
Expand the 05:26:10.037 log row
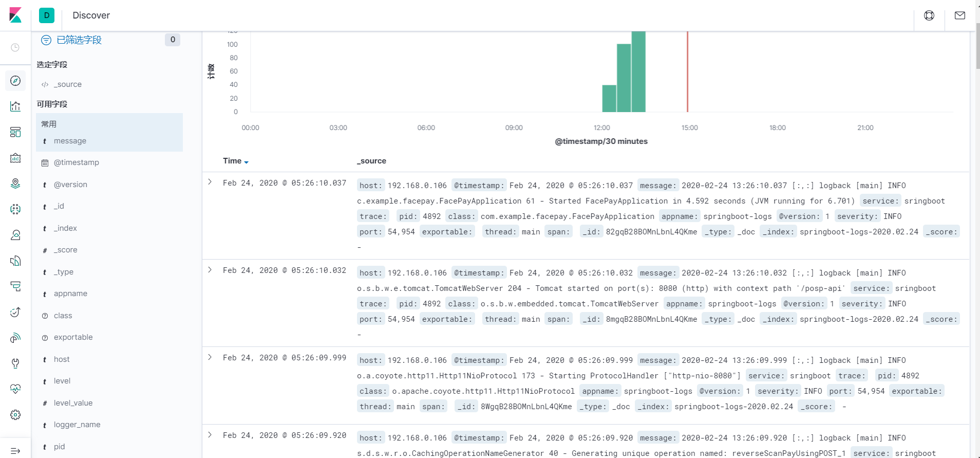point(210,182)
